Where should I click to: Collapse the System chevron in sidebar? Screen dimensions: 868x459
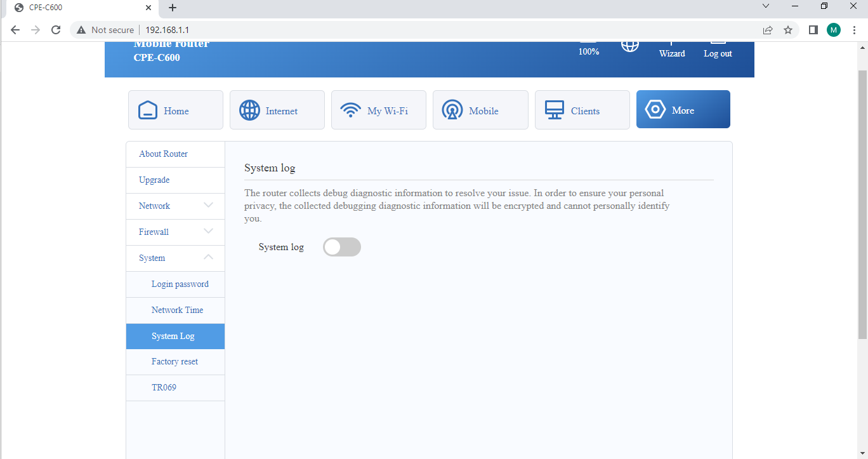[x=208, y=258]
